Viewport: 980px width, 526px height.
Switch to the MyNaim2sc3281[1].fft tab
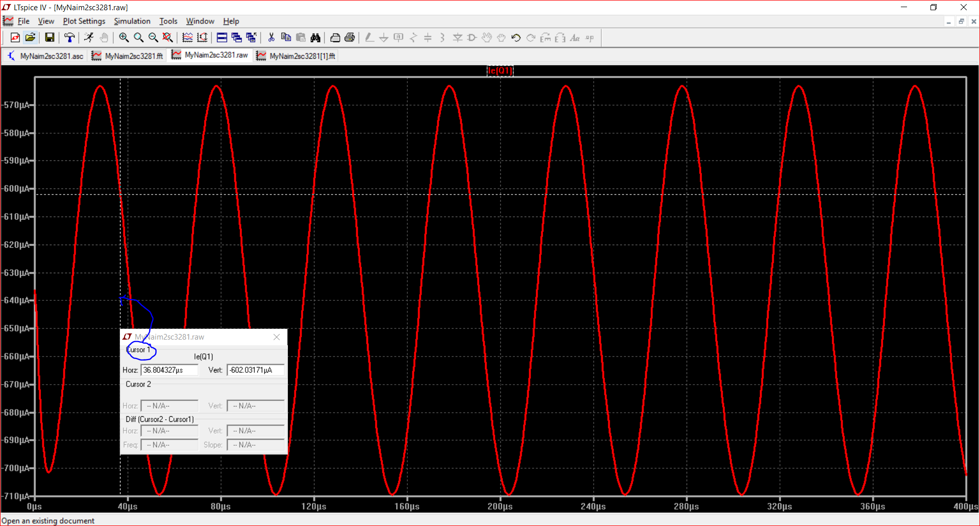[296, 56]
